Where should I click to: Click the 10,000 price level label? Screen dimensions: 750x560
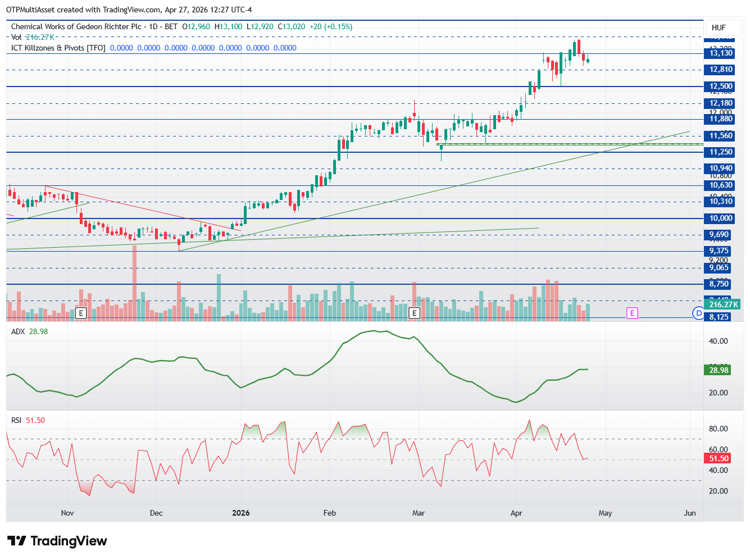721,218
